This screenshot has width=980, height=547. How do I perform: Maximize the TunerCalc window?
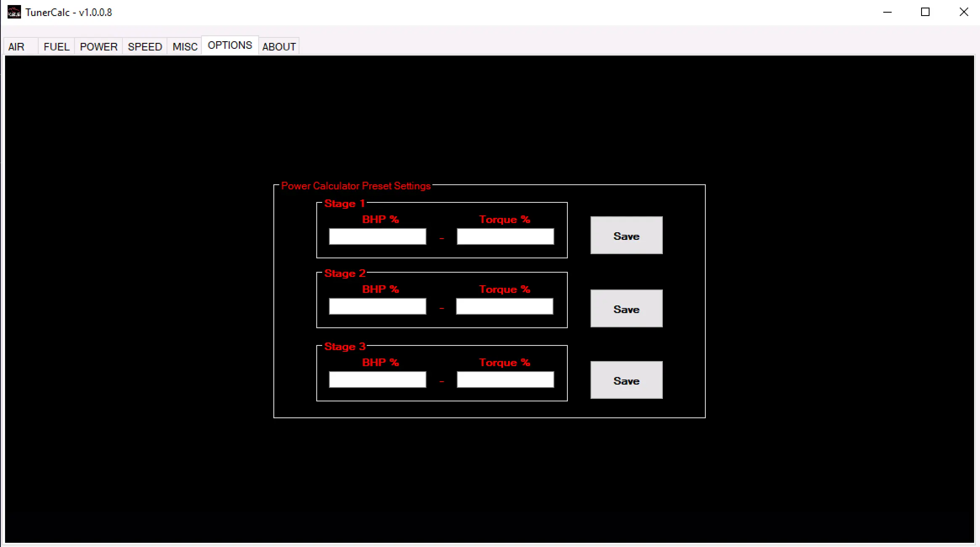925,12
